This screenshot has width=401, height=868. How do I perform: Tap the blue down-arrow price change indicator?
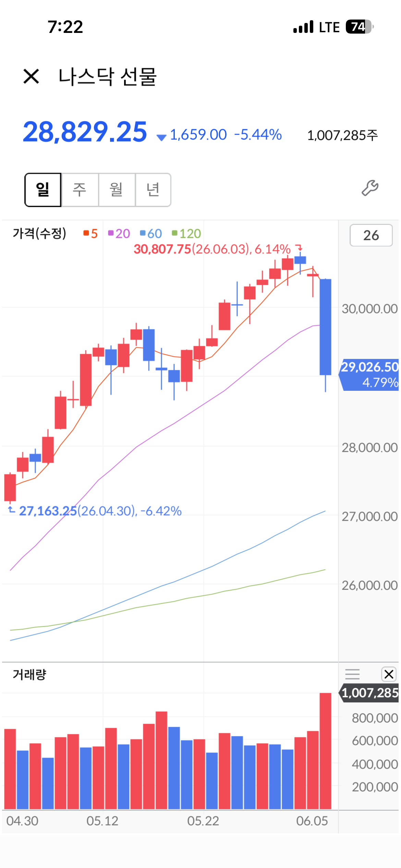coord(161,137)
